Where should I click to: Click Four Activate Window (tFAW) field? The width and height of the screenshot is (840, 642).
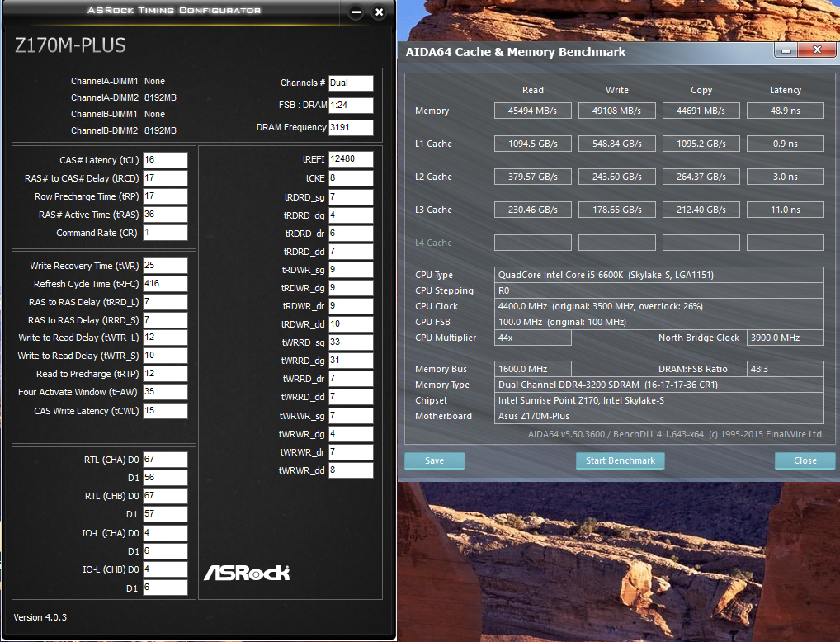coord(165,392)
